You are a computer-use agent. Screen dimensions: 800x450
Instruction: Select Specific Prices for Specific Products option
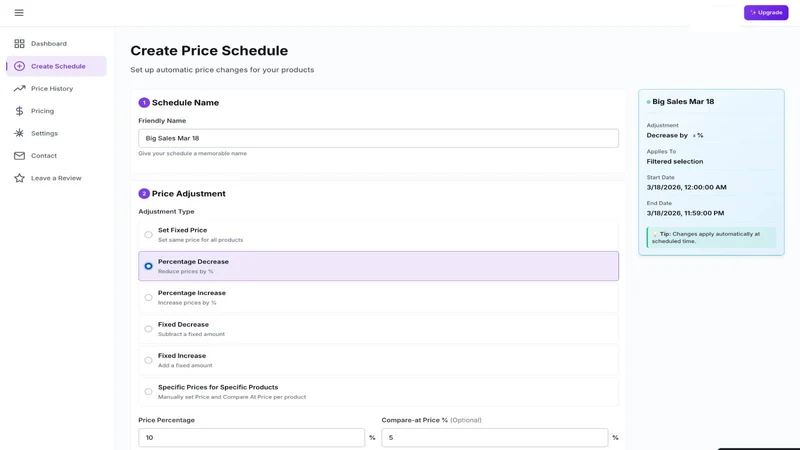coord(379,391)
